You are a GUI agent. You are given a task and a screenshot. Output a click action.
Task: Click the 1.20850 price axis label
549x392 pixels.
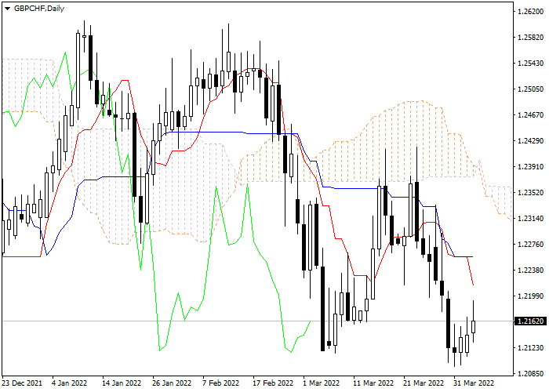(530, 374)
